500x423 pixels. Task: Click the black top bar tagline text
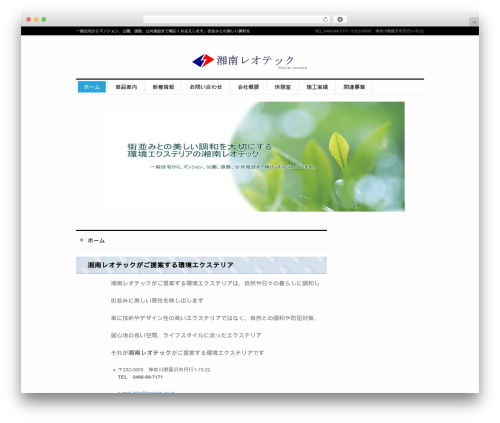point(163,31)
